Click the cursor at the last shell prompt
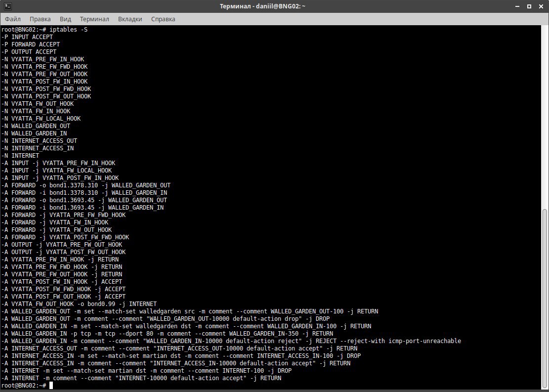This screenshot has width=549, height=392. pyautogui.click(x=51, y=386)
